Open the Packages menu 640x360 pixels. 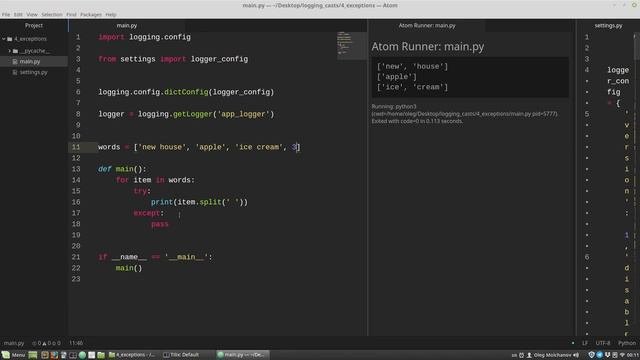(91, 14)
